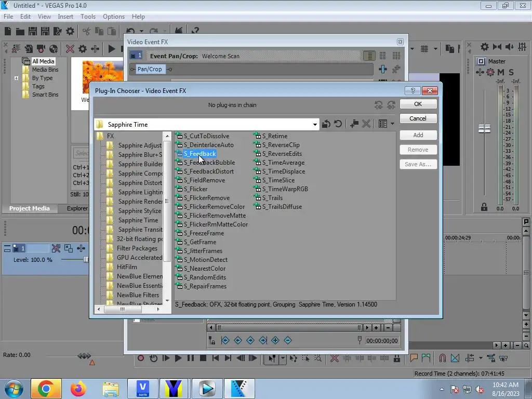Toggle the lock envelopes padlock in bottom toolbar
532x399 pixels.
tap(396, 358)
